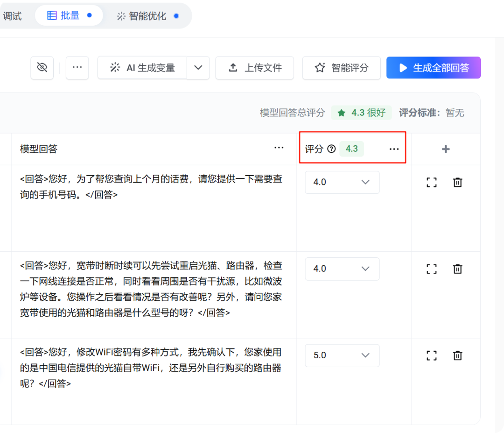Click the AI 生成变量 button

click(x=142, y=68)
